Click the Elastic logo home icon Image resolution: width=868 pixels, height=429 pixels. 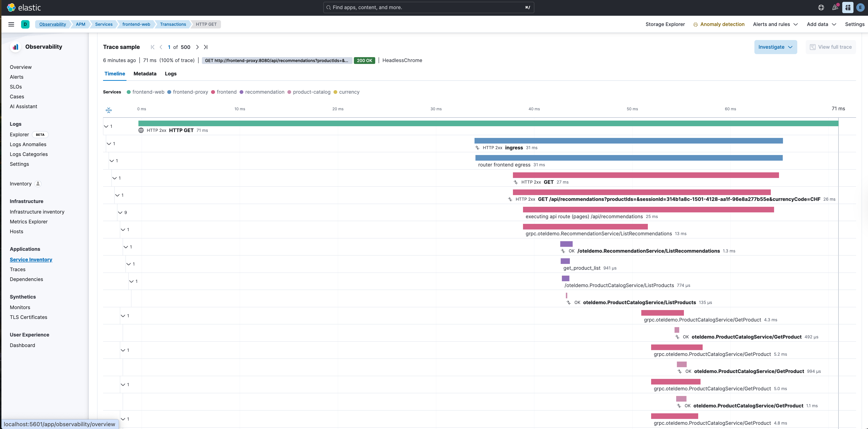point(11,7)
